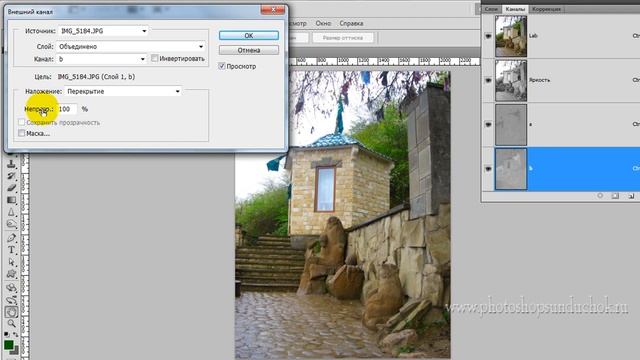Screen dimensions: 640x360
Task: Select the Pen tool
Action: [x=11, y=238]
